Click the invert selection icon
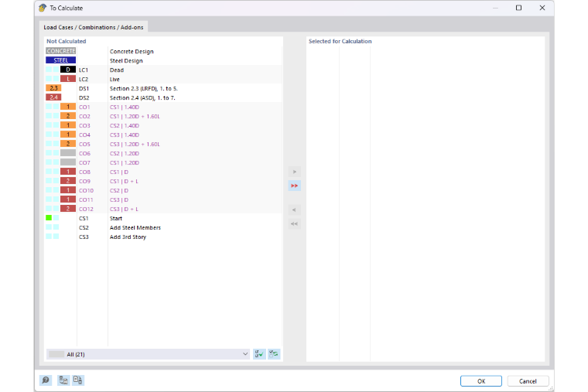 [274, 354]
